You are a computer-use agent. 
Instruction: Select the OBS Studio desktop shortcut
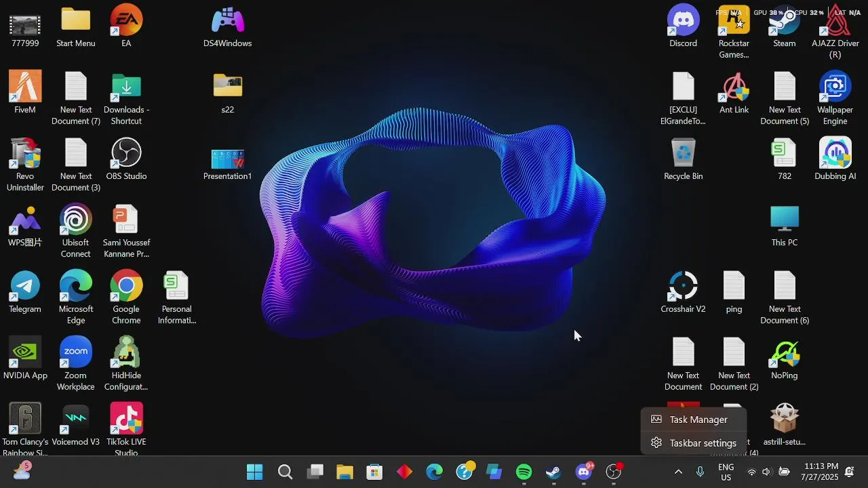pos(126,159)
